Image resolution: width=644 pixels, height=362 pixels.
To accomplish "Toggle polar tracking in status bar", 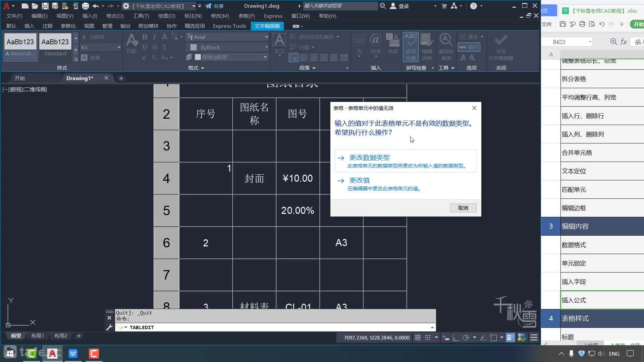I will coord(466,338).
